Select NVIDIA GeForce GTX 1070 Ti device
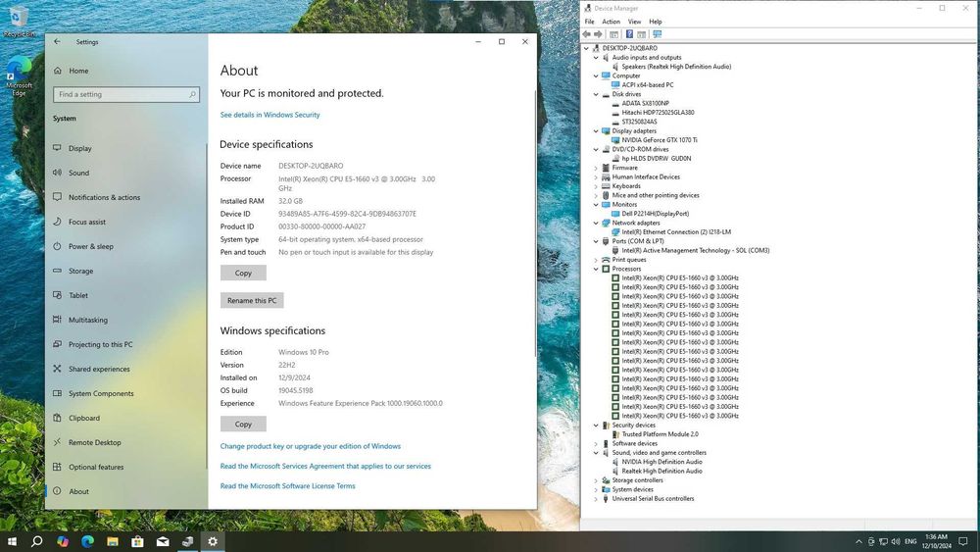The height and width of the screenshot is (552, 980). click(x=660, y=140)
